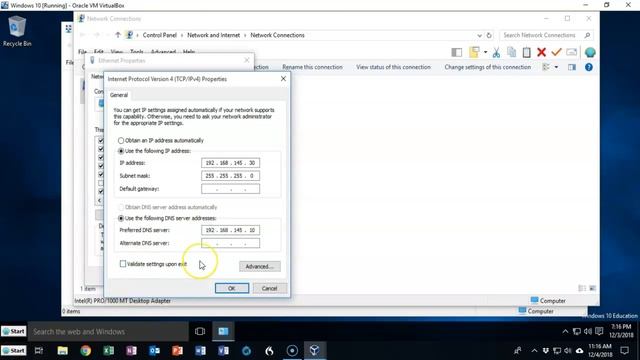Click the VirtualBox cube icon in host taskbar
The width and height of the screenshot is (640, 360).
[x=314, y=350]
